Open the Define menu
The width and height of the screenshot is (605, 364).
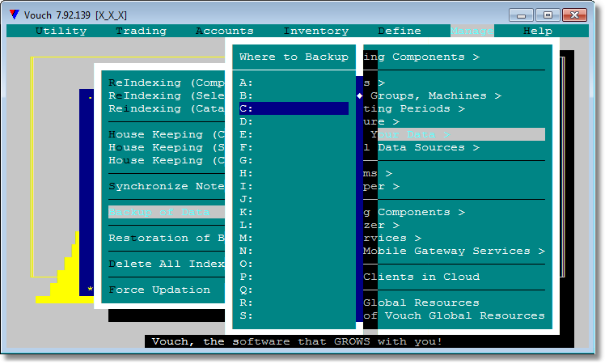[400, 31]
